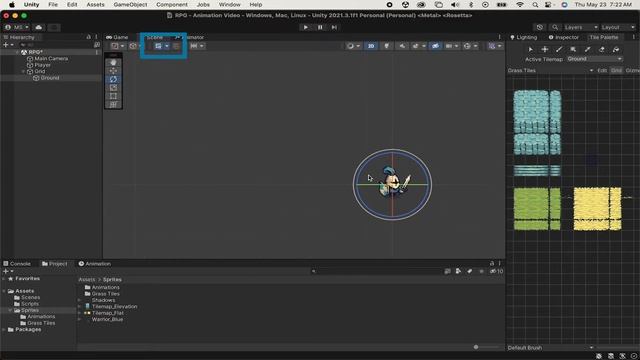This screenshot has width=640, height=360.
Task: Start Play mode
Action: [x=306, y=27]
